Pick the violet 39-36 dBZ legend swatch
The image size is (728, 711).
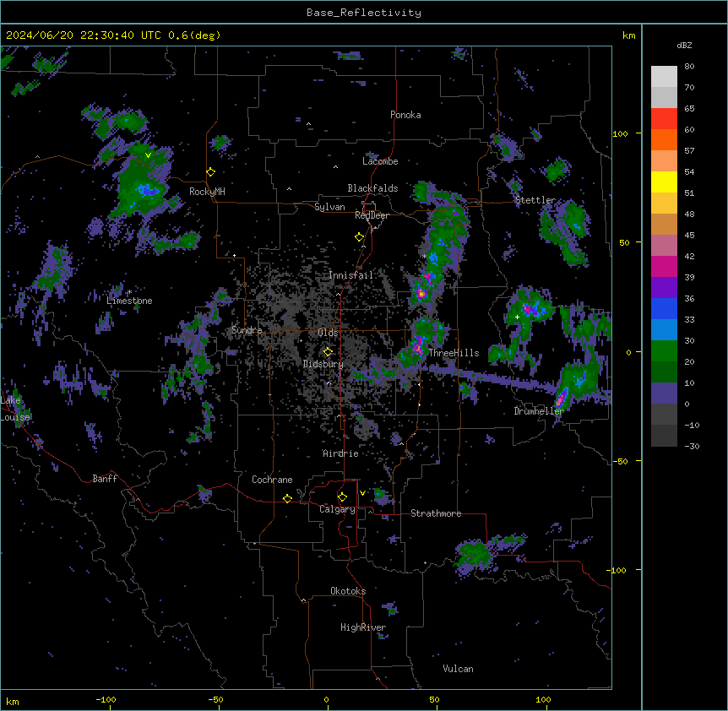click(x=664, y=288)
